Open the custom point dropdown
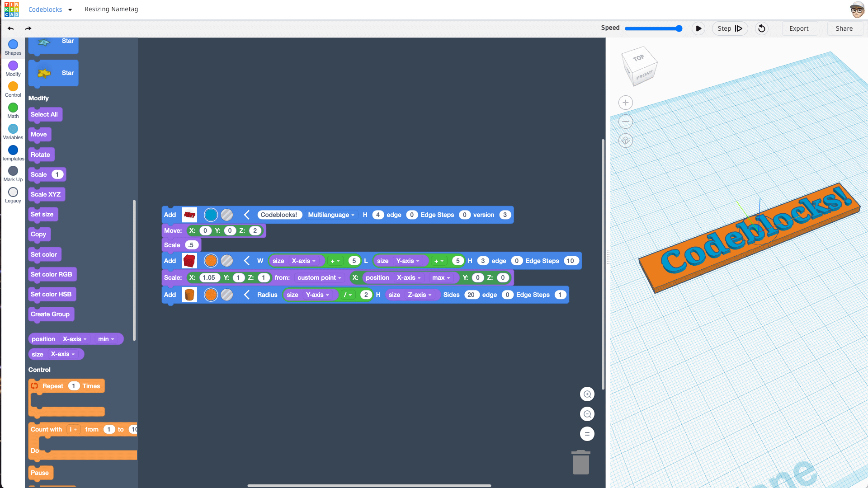Screen dimensions: 868x488 319,278
